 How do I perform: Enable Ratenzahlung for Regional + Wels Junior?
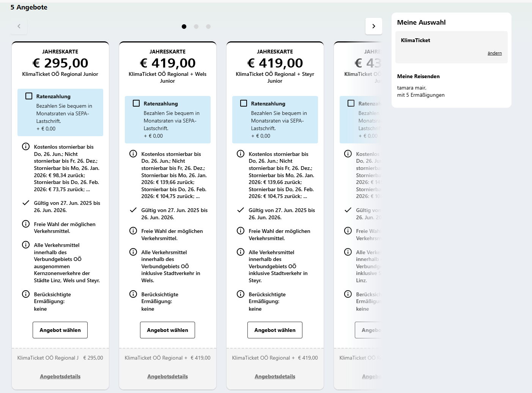(136, 103)
